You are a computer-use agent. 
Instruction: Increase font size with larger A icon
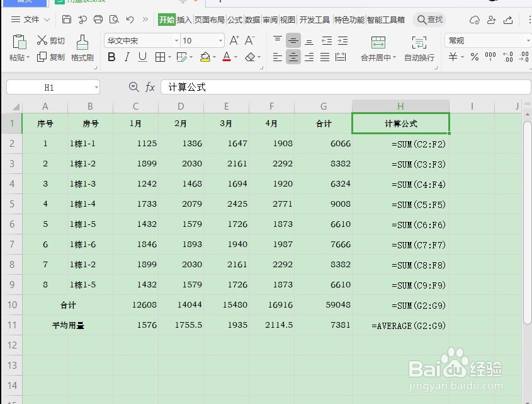(234, 40)
